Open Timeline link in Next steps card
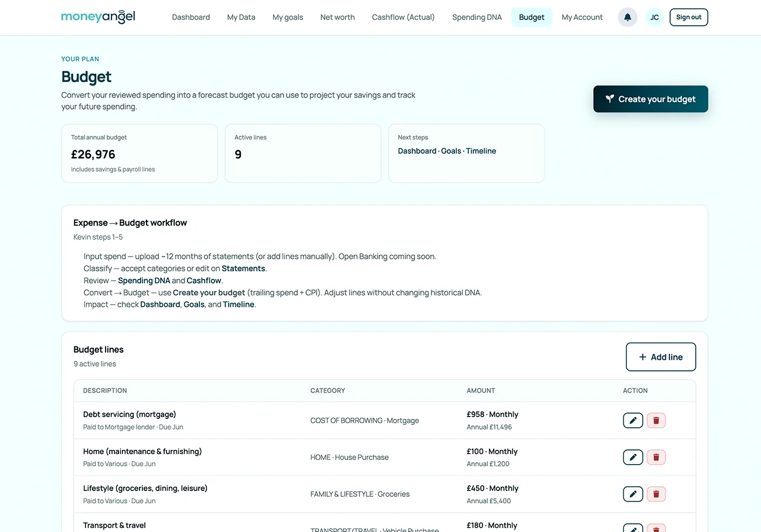The width and height of the screenshot is (761, 532). (481, 151)
